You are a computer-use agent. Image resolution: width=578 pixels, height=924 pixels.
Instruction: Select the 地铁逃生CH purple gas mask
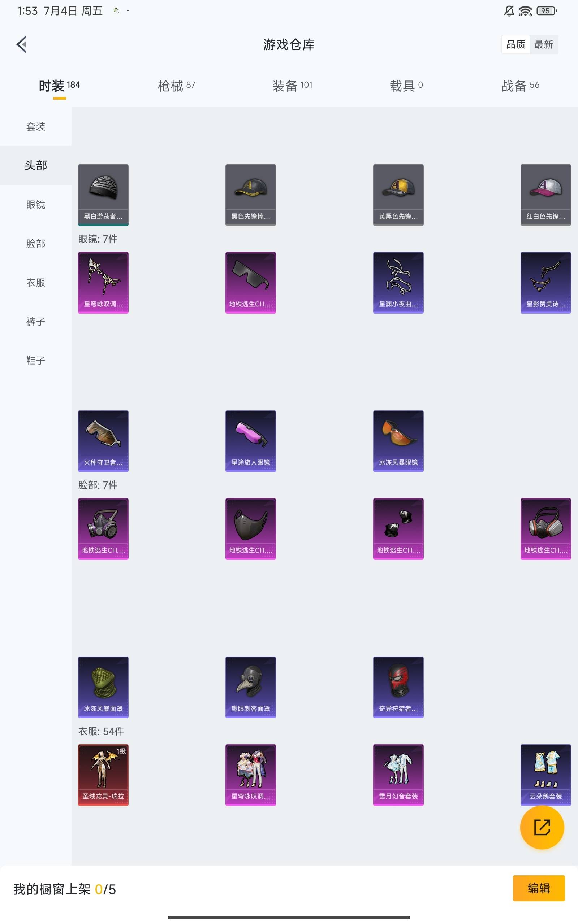tap(103, 529)
